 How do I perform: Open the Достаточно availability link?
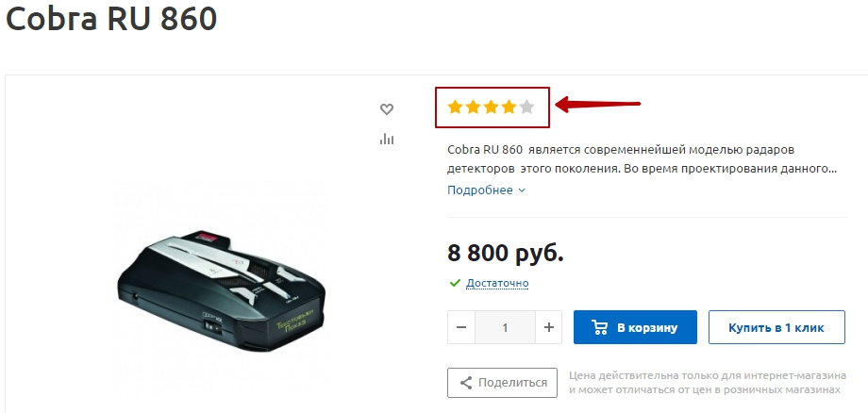(497, 283)
